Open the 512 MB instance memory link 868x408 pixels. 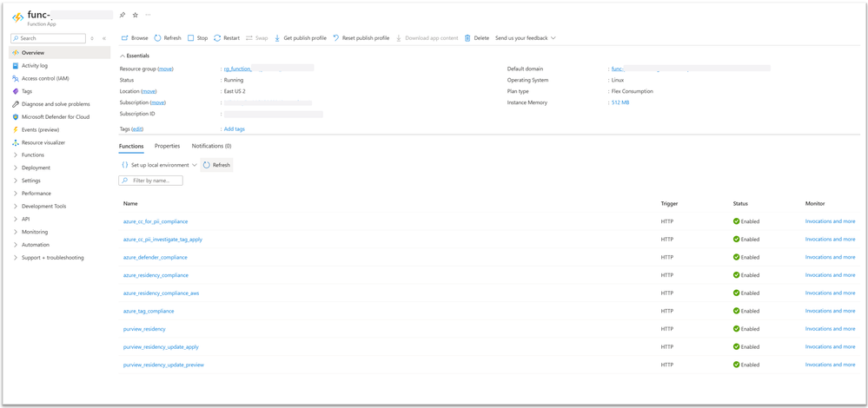click(620, 102)
